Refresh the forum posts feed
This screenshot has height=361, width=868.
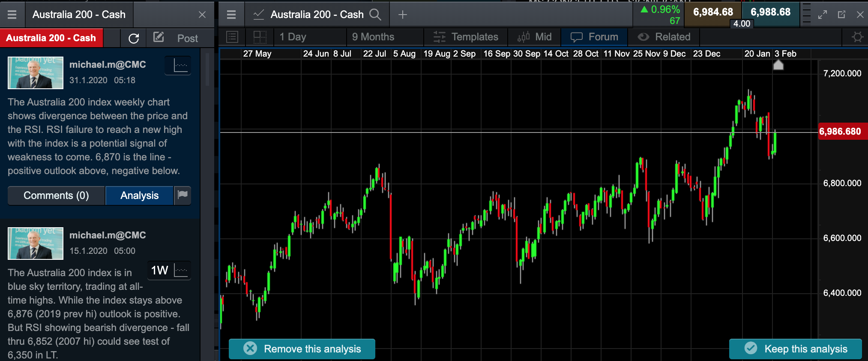tap(134, 38)
